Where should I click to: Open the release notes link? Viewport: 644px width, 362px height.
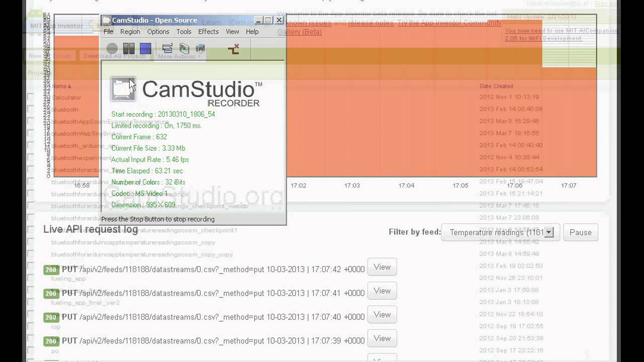[371, 23]
